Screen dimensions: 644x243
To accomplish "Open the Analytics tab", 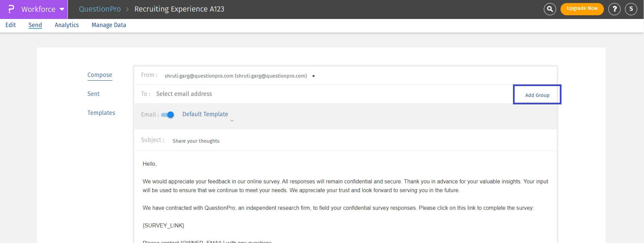I will tap(67, 25).
